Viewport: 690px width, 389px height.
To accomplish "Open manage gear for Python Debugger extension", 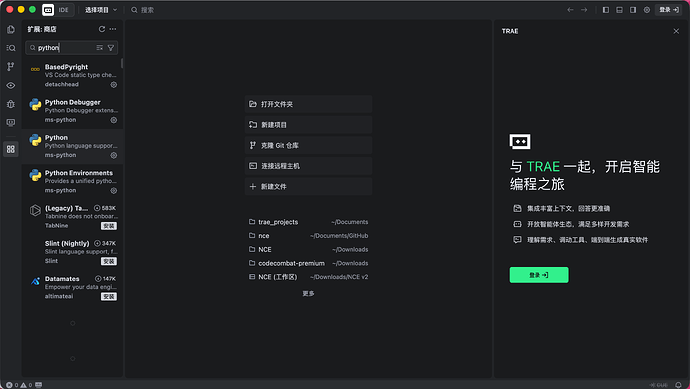I will pos(114,120).
